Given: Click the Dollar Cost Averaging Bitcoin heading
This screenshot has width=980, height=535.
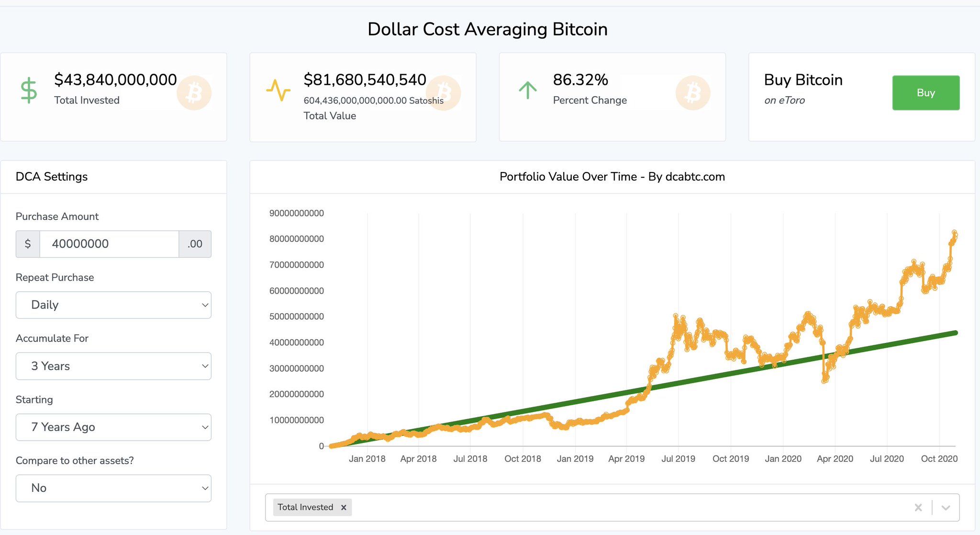Looking at the screenshot, I should 487,29.
